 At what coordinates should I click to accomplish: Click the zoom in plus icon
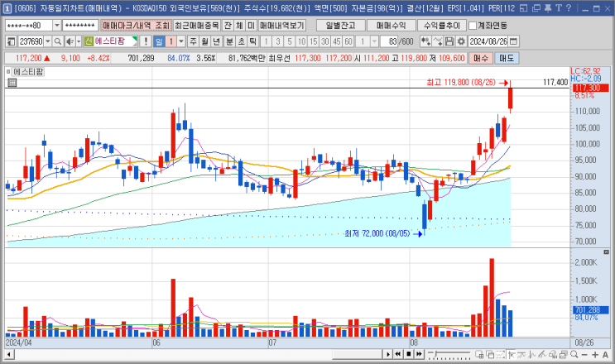tap(595, 355)
